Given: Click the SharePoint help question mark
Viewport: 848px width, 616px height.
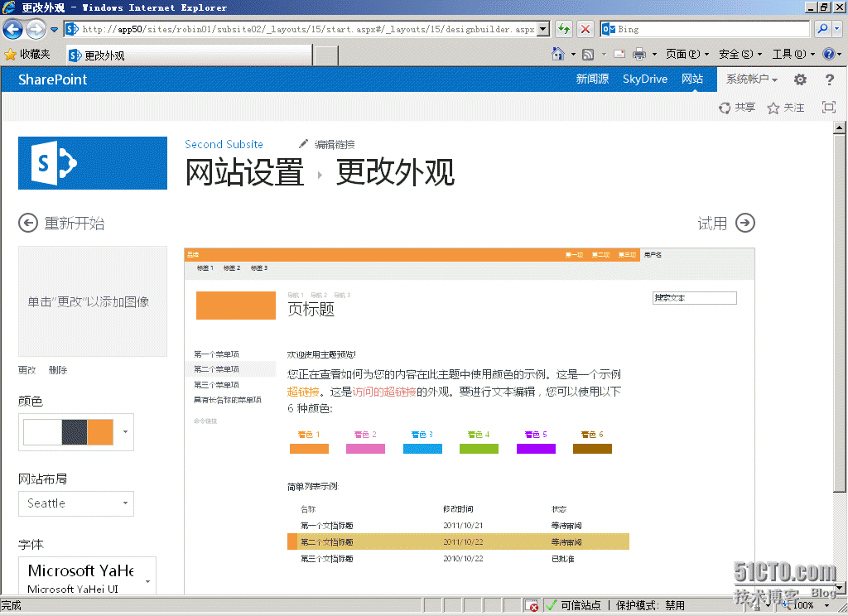Looking at the screenshot, I should [x=830, y=79].
